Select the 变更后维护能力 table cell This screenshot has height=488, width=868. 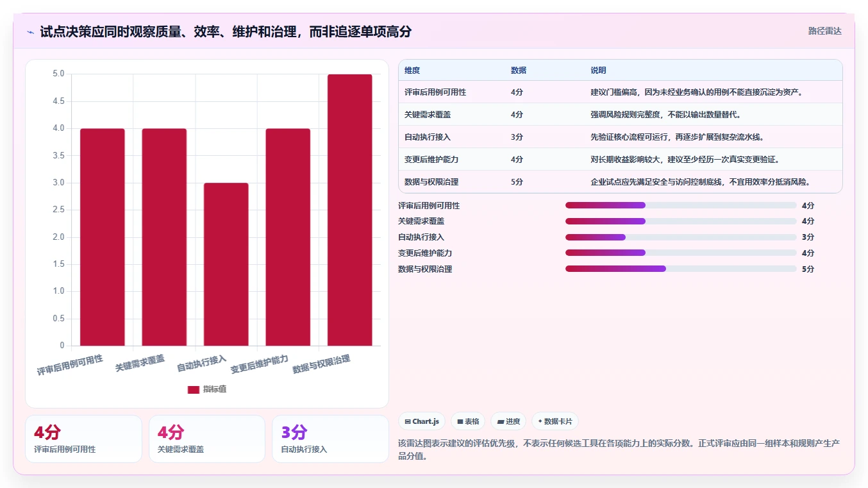[431, 160]
